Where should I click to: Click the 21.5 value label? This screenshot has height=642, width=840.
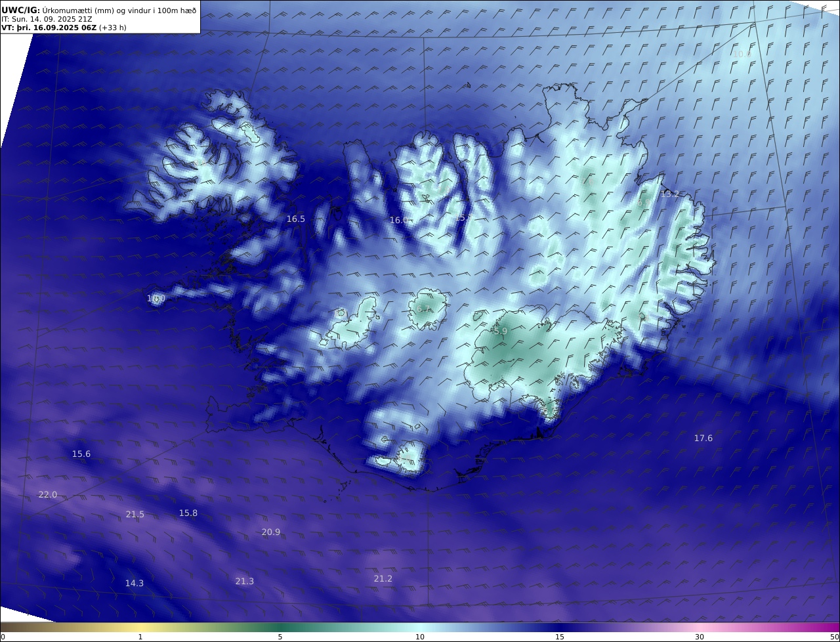tap(135, 515)
